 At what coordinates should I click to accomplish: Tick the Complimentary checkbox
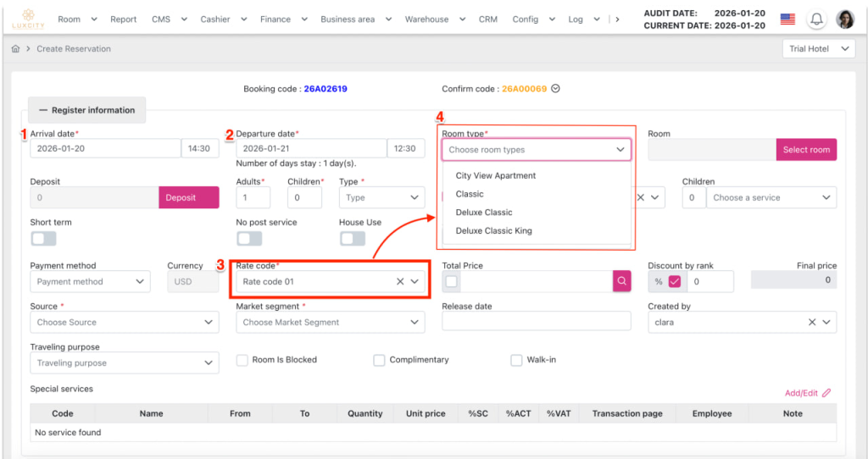[380, 360]
